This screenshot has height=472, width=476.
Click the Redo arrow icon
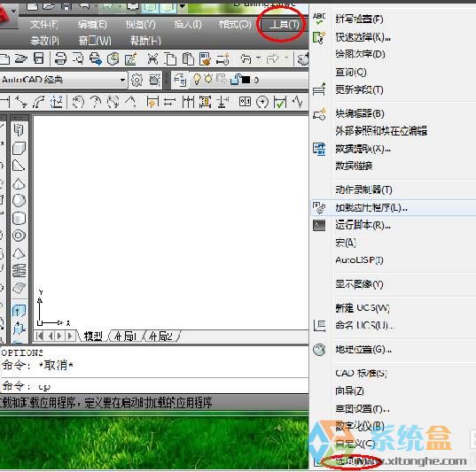tap(273, 58)
